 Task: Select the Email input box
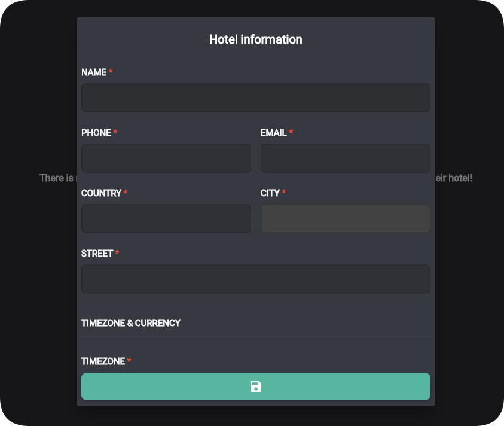coord(346,159)
